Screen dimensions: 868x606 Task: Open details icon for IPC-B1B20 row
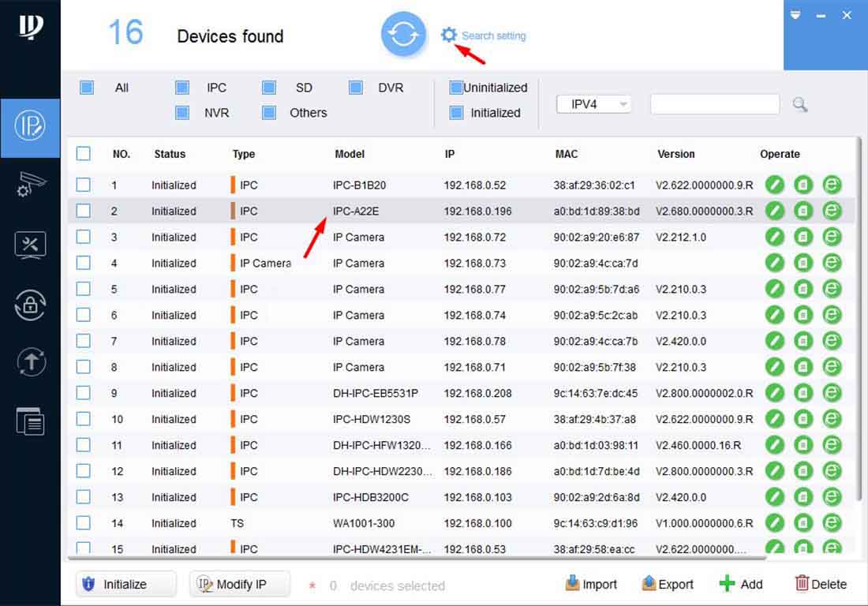coord(803,185)
